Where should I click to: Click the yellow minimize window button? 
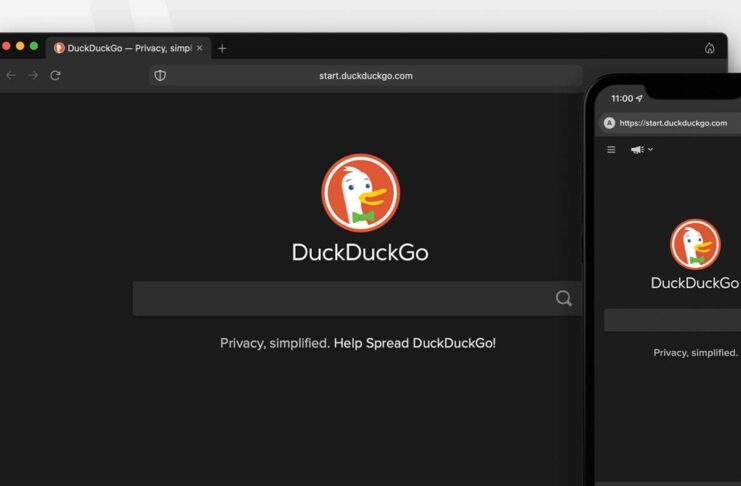tap(20, 46)
